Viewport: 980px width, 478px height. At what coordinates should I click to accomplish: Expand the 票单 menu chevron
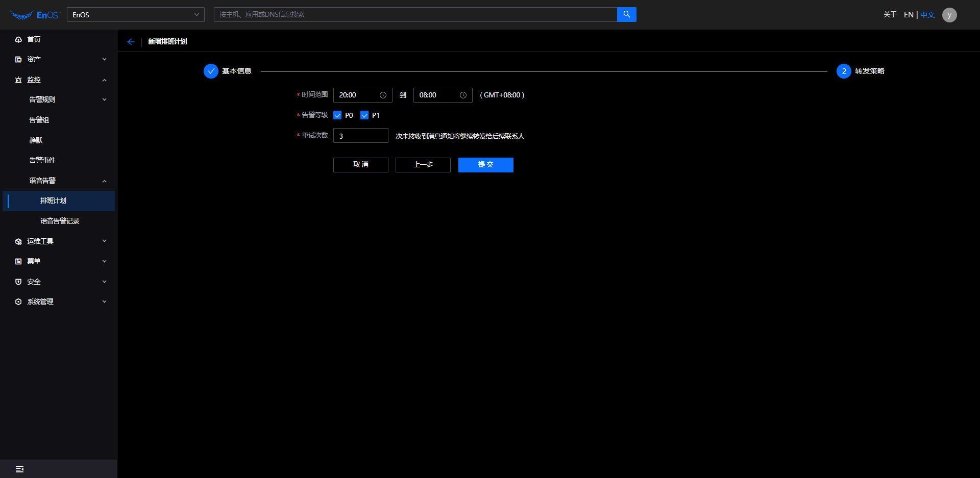(x=105, y=261)
